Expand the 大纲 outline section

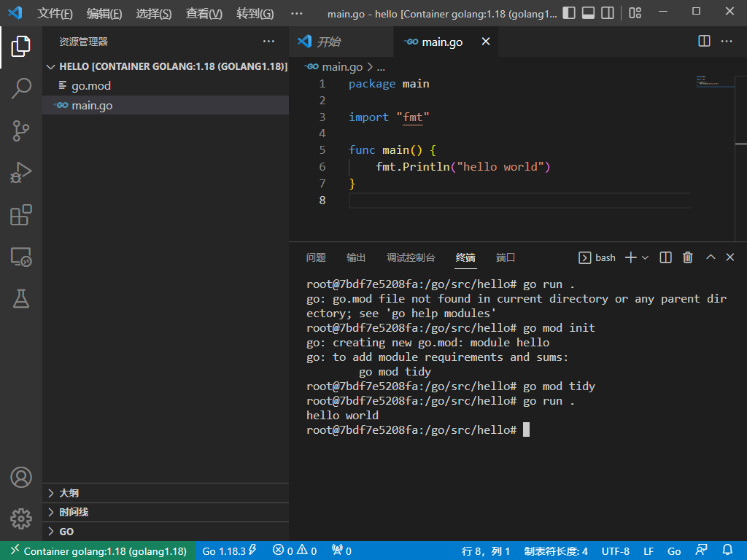click(x=166, y=493)
